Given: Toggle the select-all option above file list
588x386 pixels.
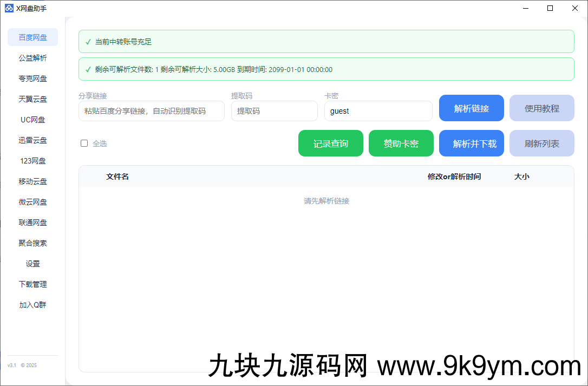Looking at the screenshot, I should [x=84, y=143].
